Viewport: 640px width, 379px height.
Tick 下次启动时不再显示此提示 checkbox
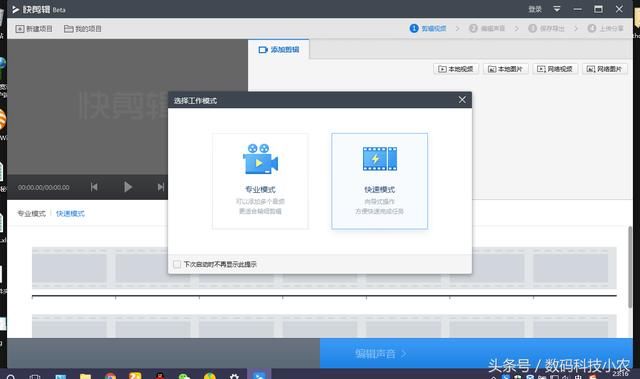click(177, 264)
